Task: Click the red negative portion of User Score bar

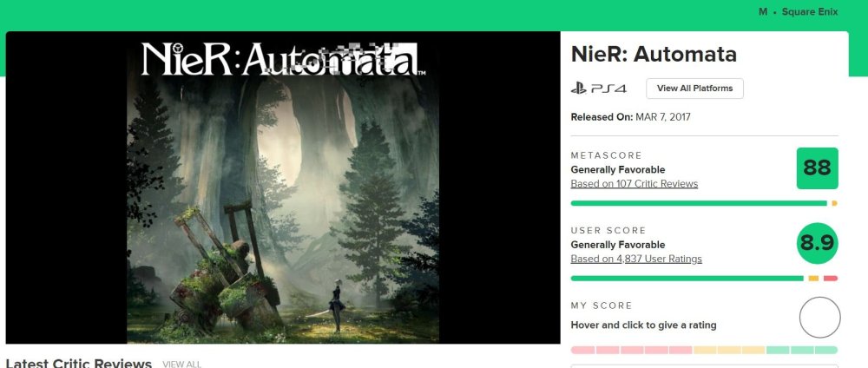Action: point(830,278)
